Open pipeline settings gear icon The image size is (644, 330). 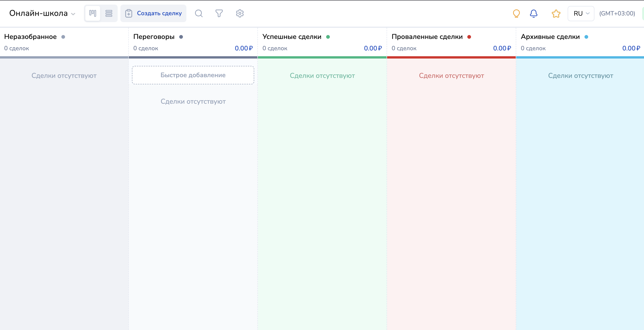[x=240, y=13]
